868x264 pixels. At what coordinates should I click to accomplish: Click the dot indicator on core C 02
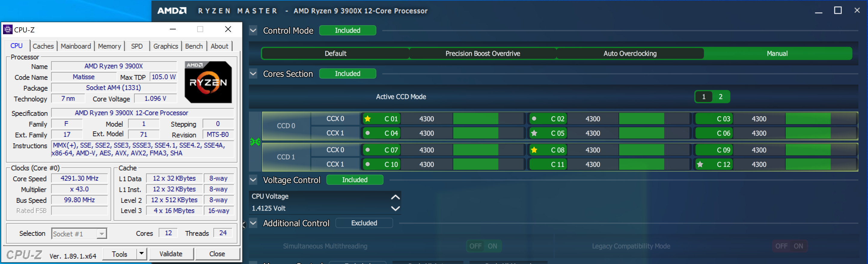coord(534,119)
